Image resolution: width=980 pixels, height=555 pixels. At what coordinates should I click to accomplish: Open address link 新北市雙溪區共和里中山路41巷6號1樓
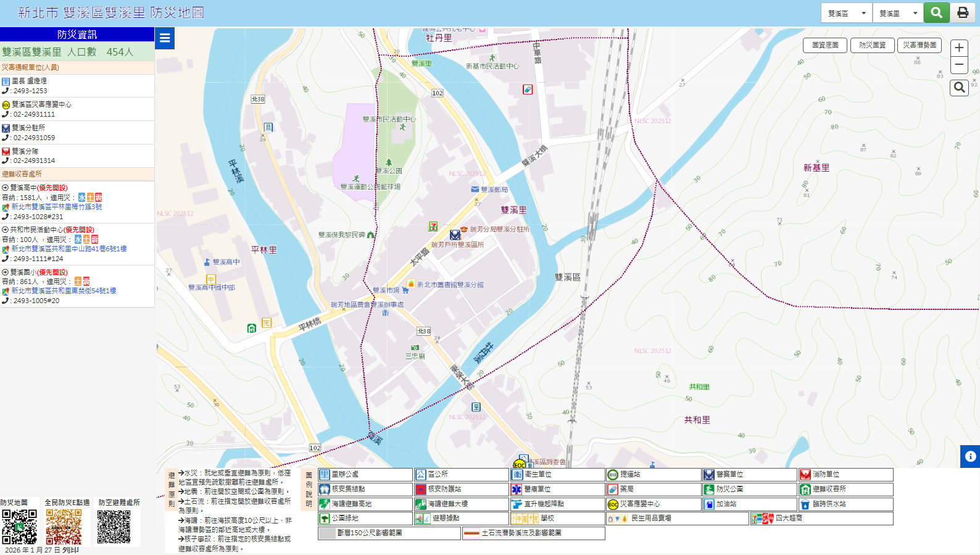tap(69, 249)
